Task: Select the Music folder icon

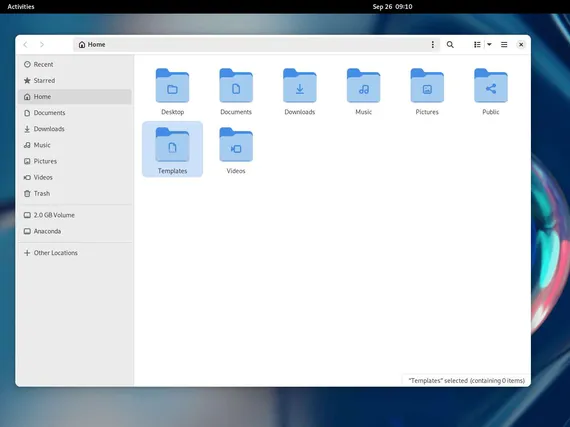Action: (x=363, y=86)
